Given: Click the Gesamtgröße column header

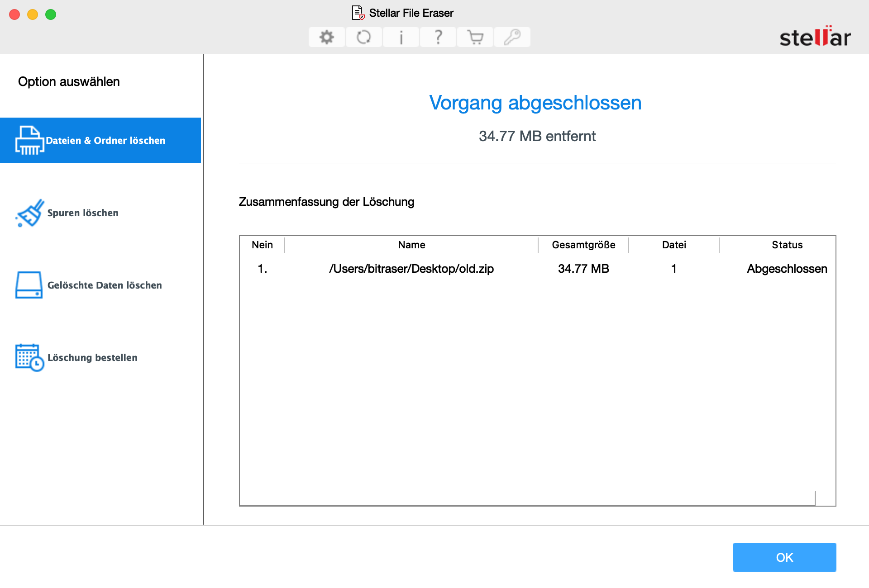Looking at the screenshot, I should tap(583, 245).
